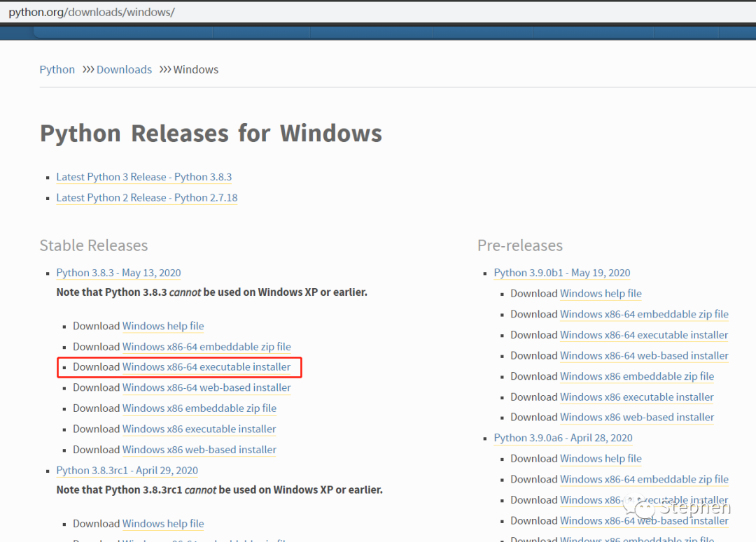This screenshot has height=542, width=756.
Task: Open Python 3.9.0a6 - April 28, 2020 pre-release
Action: click(563, 438)
